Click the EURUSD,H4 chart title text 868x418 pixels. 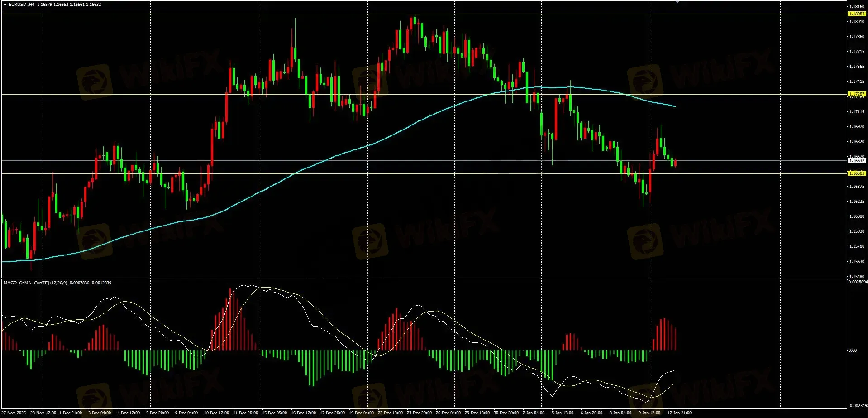click(22, 5)
